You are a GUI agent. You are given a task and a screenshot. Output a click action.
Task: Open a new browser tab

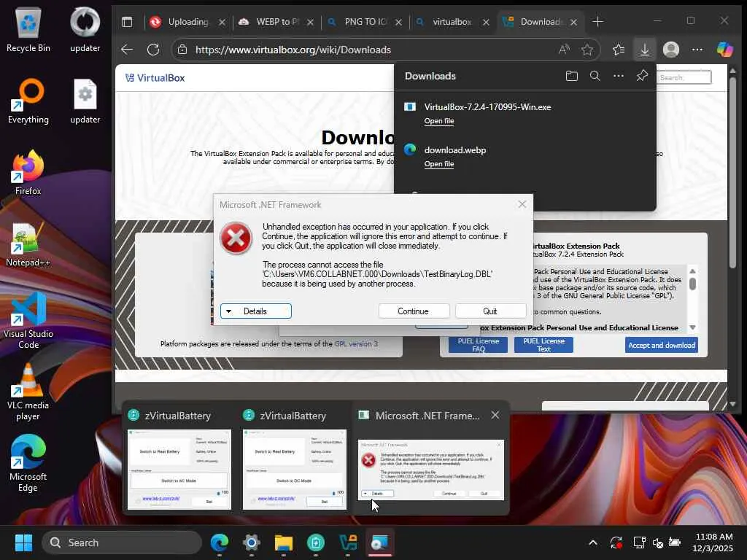597,22
